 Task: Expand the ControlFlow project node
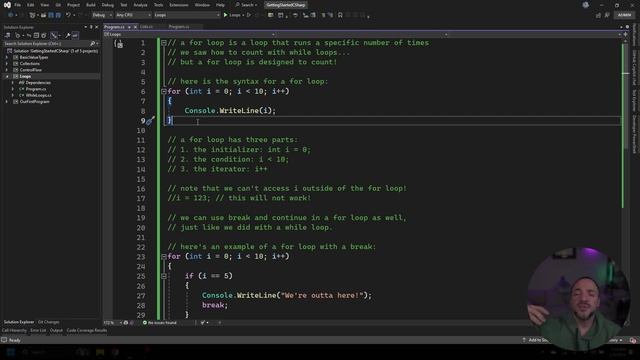[x=7, y=70]
